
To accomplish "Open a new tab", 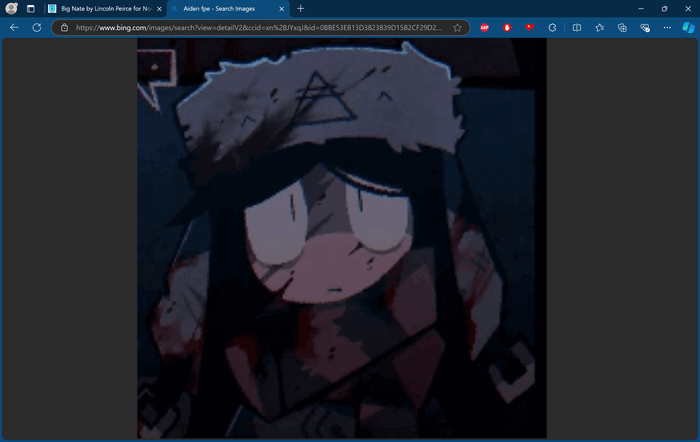I will [300, 8].
